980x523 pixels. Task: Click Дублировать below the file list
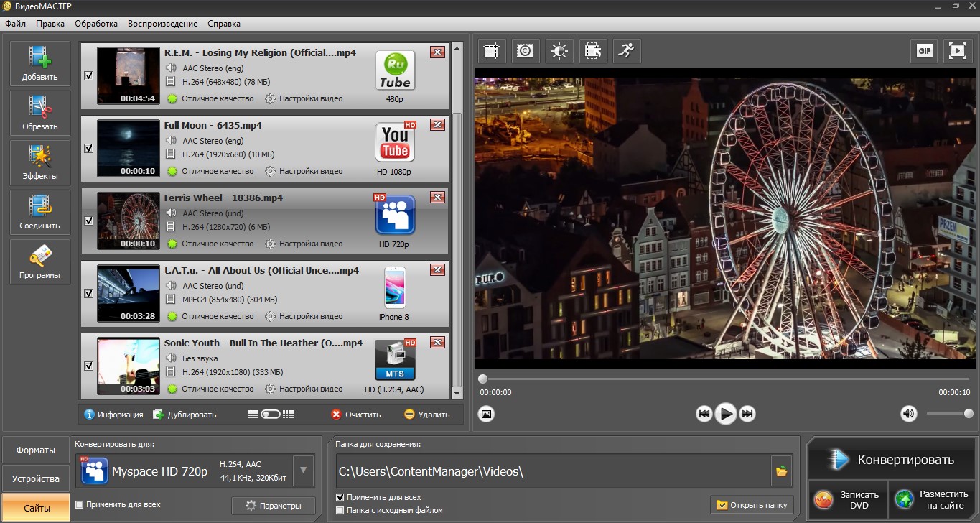point(185,415)
